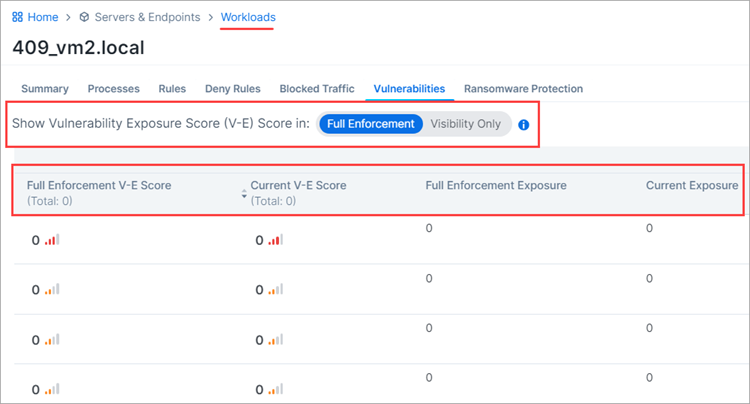
Task: Switch score view to Visibility Only
Action: tap(465, 124)
